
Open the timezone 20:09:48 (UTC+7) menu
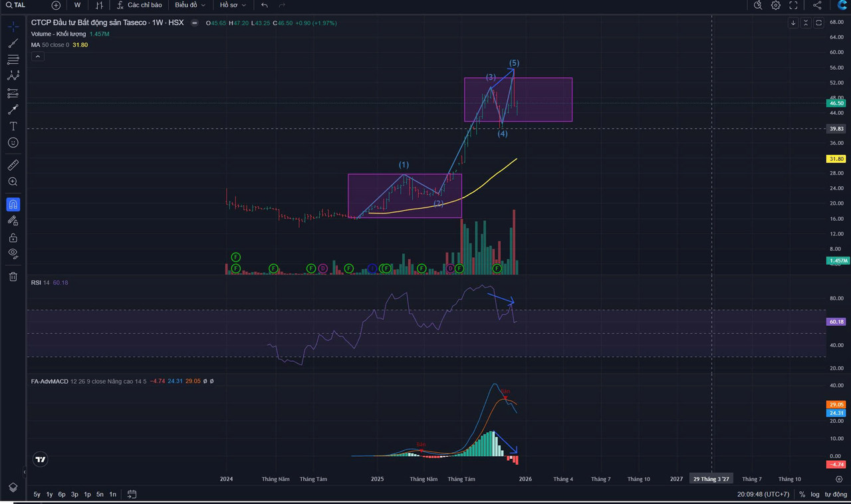(763, 494)
